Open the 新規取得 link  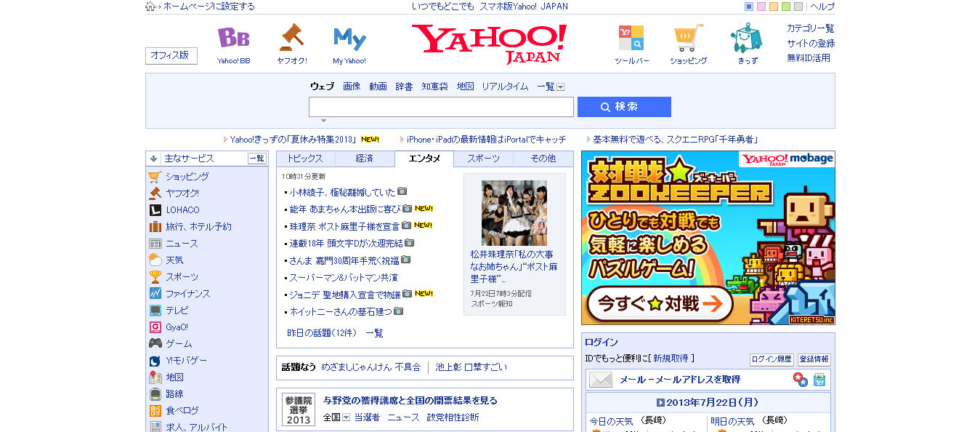click(670, 359)
